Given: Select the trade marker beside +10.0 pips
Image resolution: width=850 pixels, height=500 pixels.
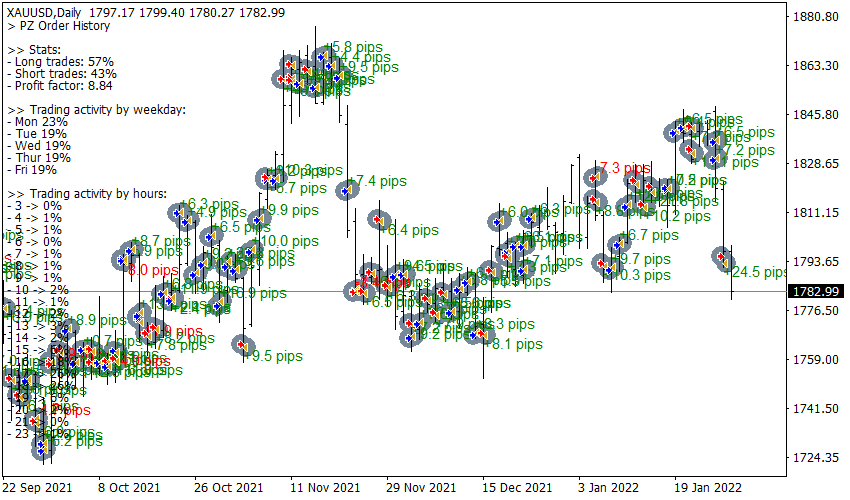Looking at the screenshot, I should coord(252,250).
